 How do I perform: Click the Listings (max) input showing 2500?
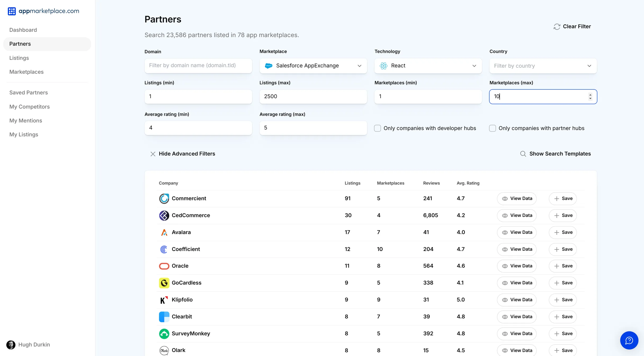[313, 97]
